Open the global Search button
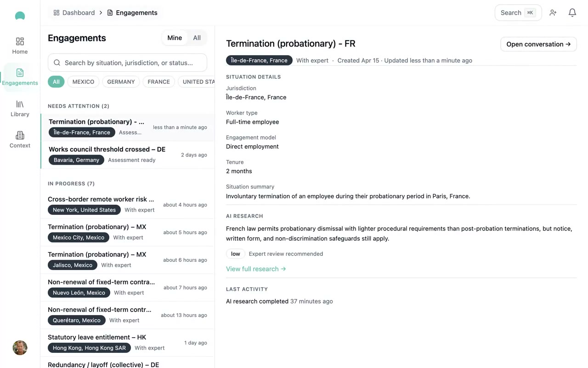Image resolution: width=588 pixels, height=368 pixels. coord(518,13)
